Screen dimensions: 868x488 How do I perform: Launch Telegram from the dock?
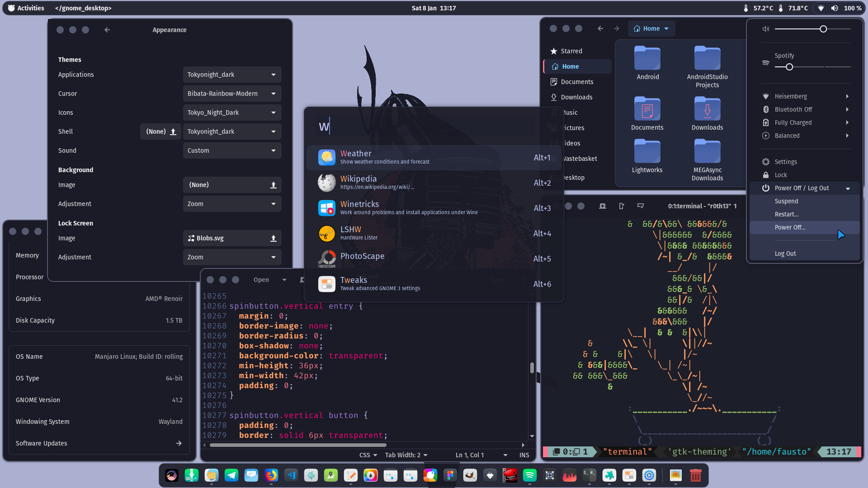(231, 475)
